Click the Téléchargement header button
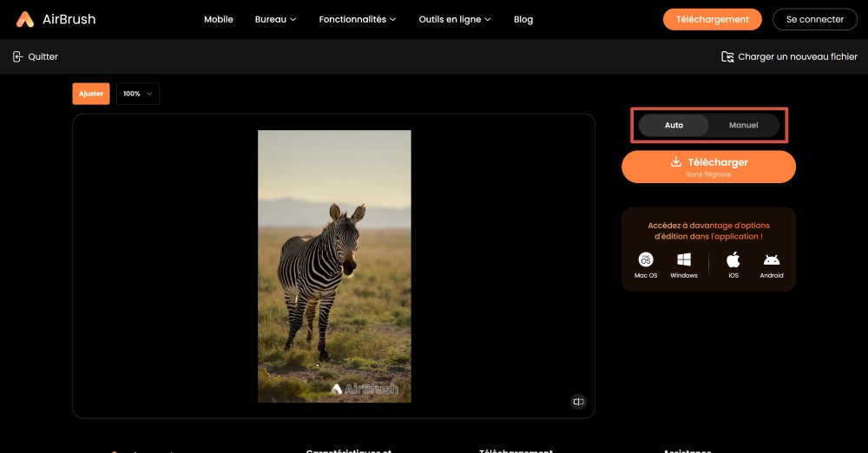The width and height of the screenshot is (868, 453). pyautogui.click(x=713, y=19)
